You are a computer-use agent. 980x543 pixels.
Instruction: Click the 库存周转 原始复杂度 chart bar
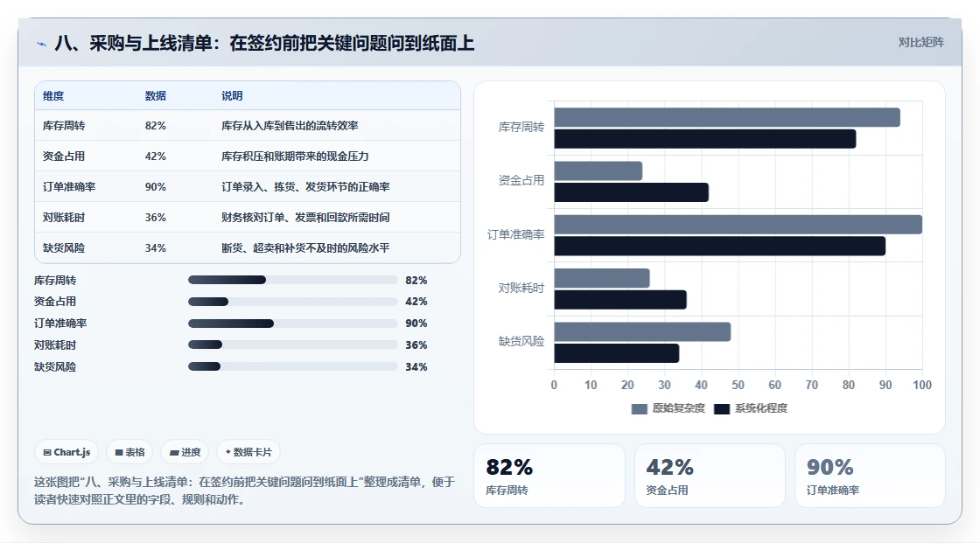(x=727, y=117)
